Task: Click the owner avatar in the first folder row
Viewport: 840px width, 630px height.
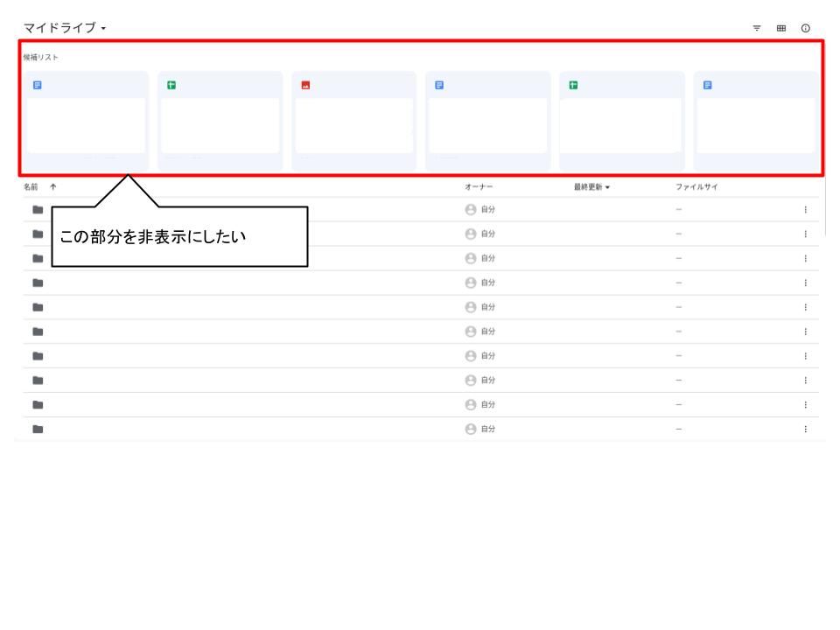Action: click(x=471, y=210)
